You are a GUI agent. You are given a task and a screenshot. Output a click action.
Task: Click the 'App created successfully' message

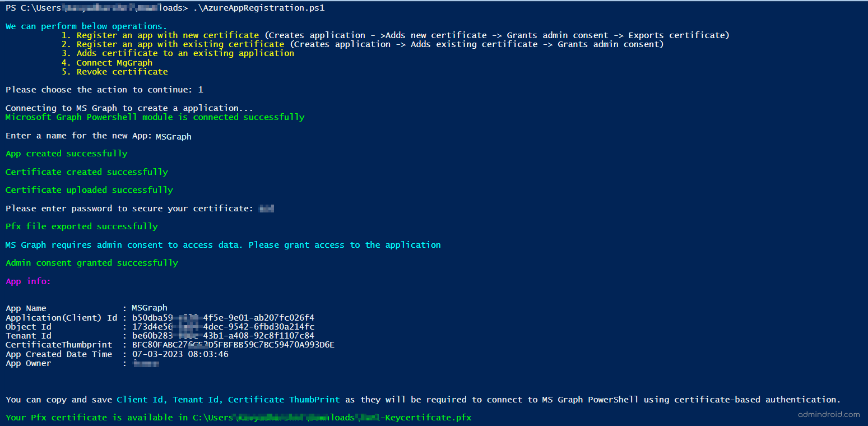point(66,154)
